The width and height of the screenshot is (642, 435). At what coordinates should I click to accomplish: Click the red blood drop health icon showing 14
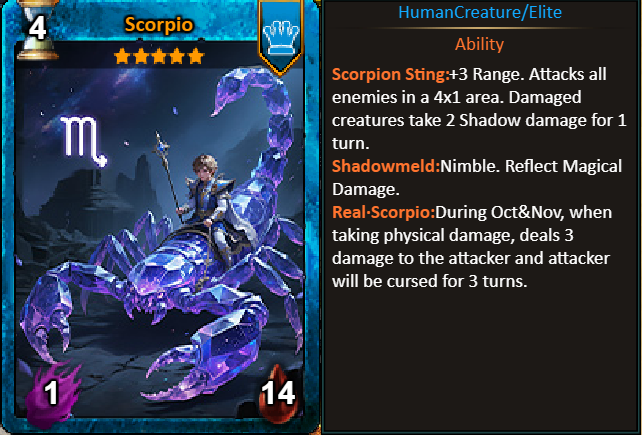coord(278,393)
